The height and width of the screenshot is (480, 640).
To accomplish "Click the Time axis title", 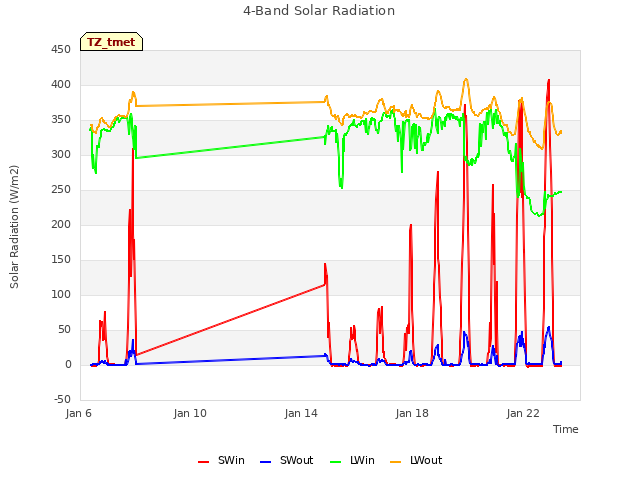I will coord(566,429).
